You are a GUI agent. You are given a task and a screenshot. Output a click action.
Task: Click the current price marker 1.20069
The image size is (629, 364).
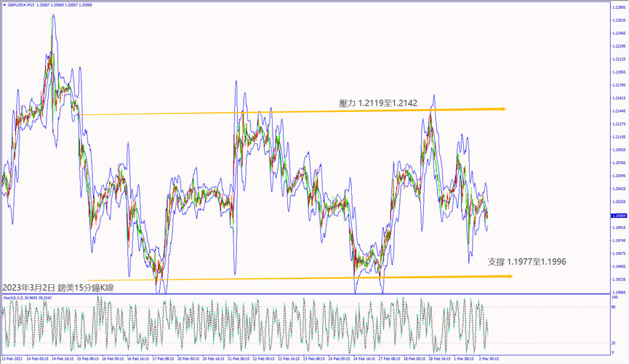pyautogui.click(x=617, y=216)
